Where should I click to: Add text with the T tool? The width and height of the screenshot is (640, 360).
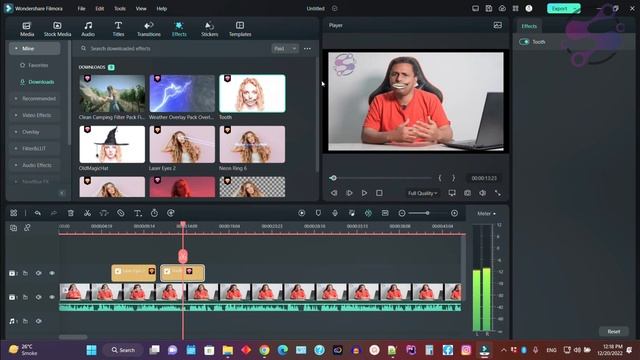(138, 213)
